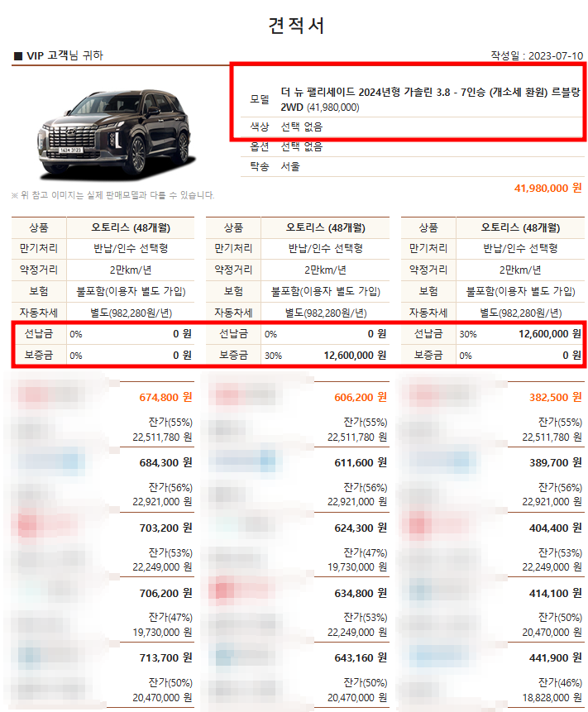Click the 작성일 2023-07-10 date text

[x=536, y=56]
